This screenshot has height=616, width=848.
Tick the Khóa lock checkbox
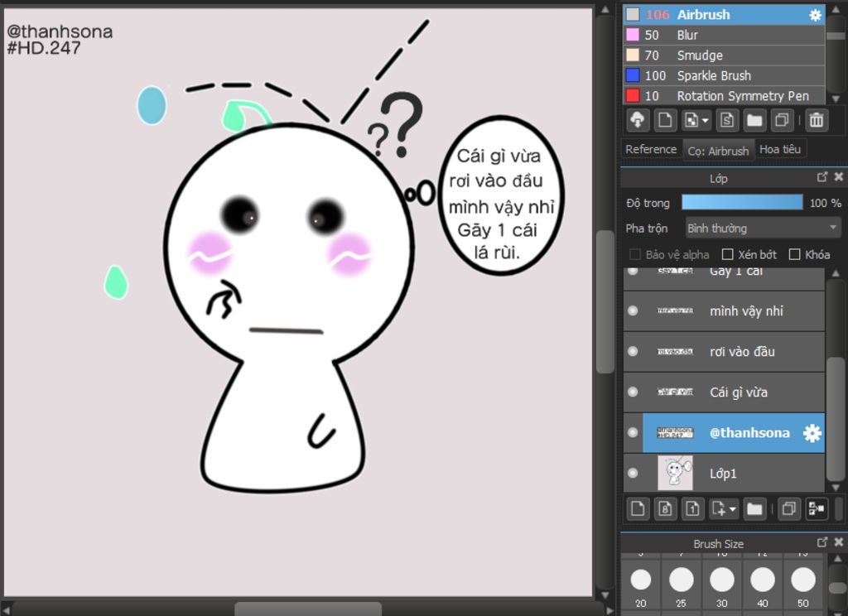pos(794,254)
